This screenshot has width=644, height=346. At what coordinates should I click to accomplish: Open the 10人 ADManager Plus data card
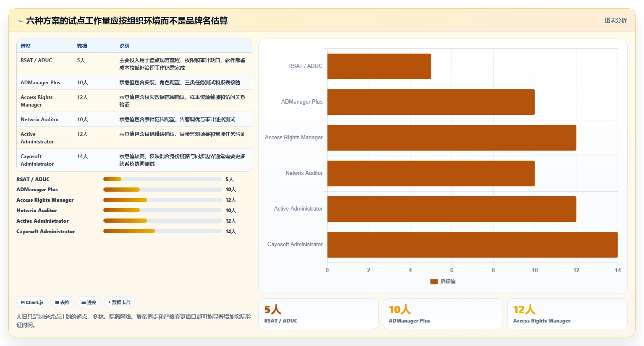[x=443, y=314]
